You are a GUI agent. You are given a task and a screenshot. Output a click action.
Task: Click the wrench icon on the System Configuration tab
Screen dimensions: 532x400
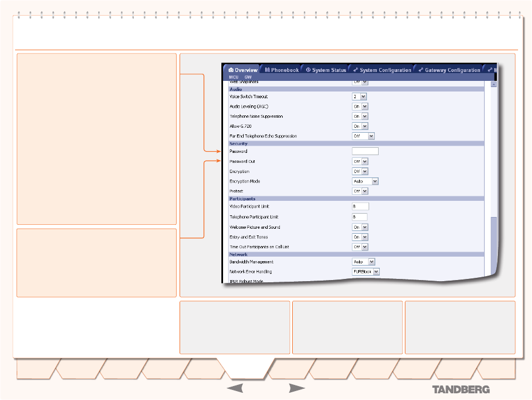(x=356, y=70)
